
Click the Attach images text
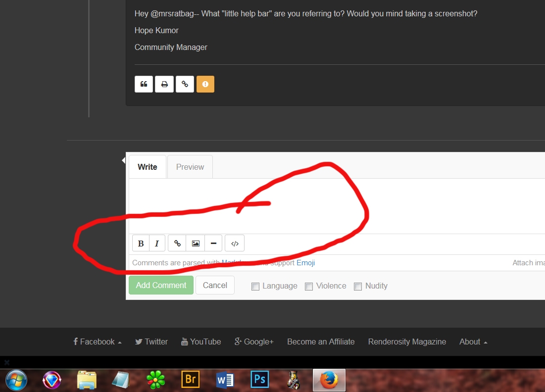pos(529,263)
